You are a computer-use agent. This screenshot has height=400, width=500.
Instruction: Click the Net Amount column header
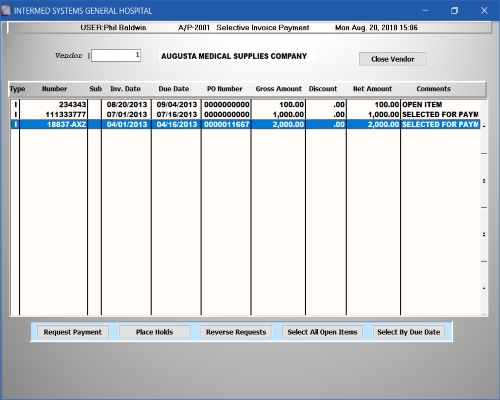coord(372,89)
